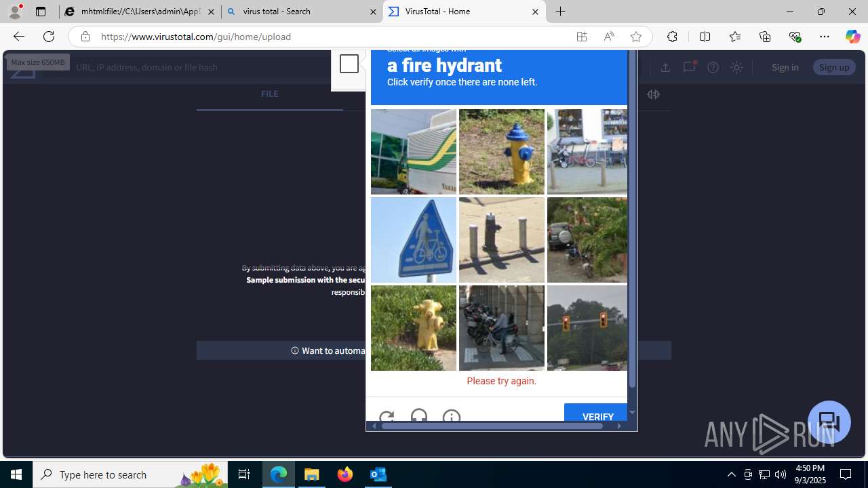
Task: Open VirusTotal notifications icon
Action: click(689, 66)
